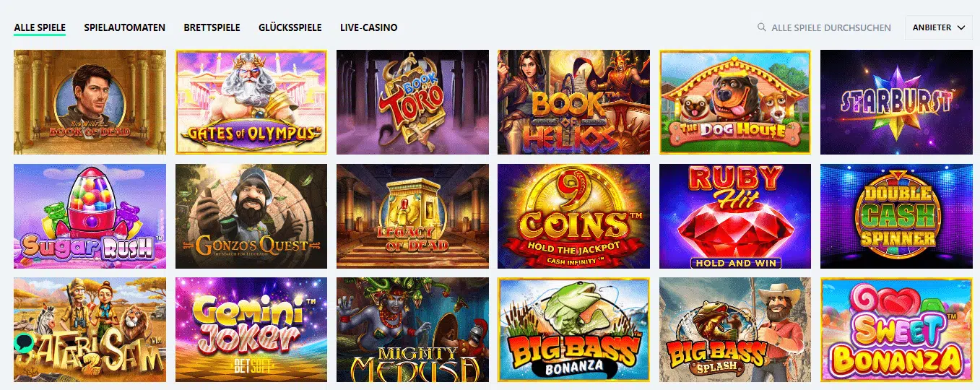Screen dimensions: 980x390
Task: Launch the 9 Coins slot
Action: pos(573,216)
